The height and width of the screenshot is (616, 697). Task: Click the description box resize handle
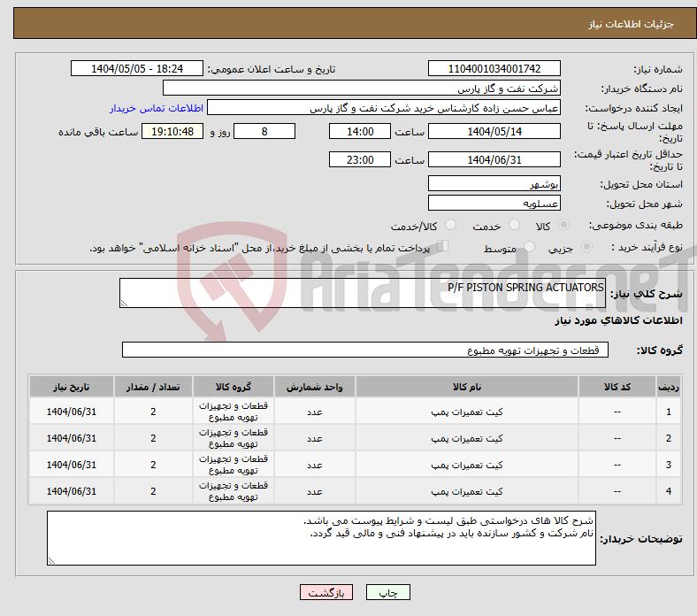(124, 304)
